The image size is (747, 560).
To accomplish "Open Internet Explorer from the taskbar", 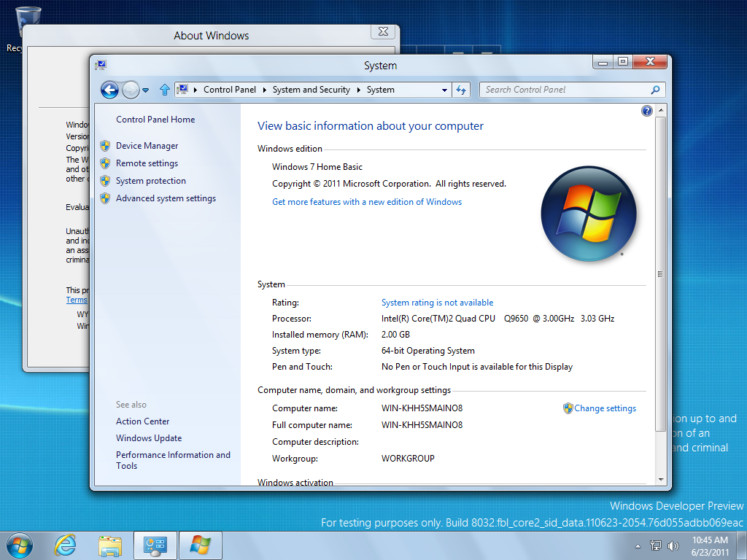I will [65, 545].
